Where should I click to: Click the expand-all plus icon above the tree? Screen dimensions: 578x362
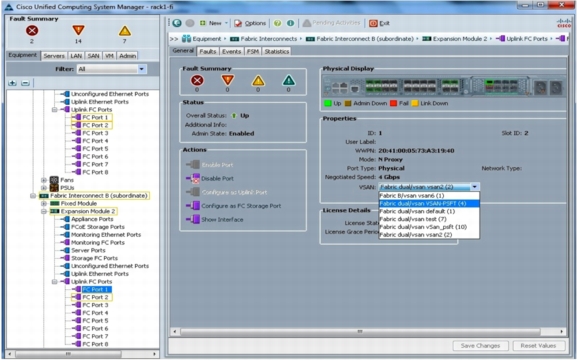13,83
